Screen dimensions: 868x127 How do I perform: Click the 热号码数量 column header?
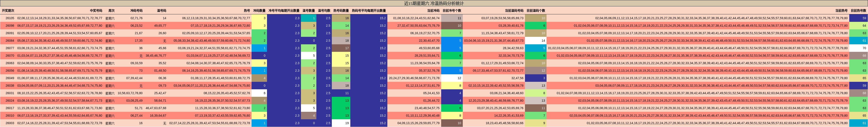pyautogui.click(x=341, y=11)
